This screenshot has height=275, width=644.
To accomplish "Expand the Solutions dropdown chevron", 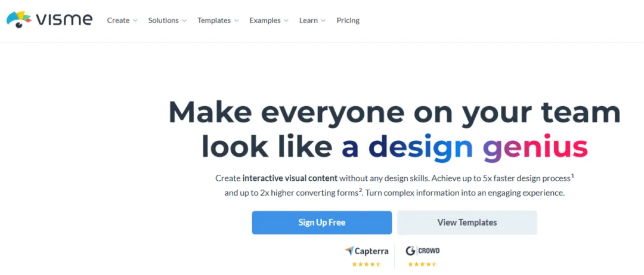I will coord(184,20).
